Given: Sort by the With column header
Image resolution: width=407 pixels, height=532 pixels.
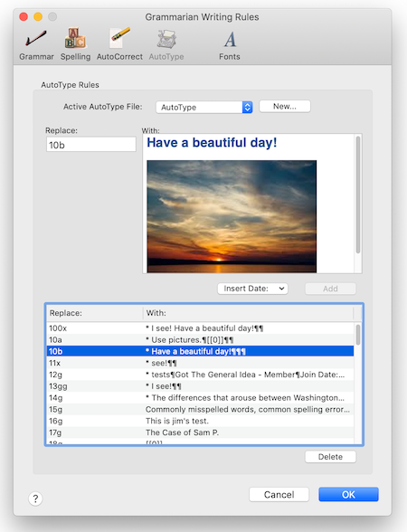Looking at the screenshot, I should click(x=248, y=313).
